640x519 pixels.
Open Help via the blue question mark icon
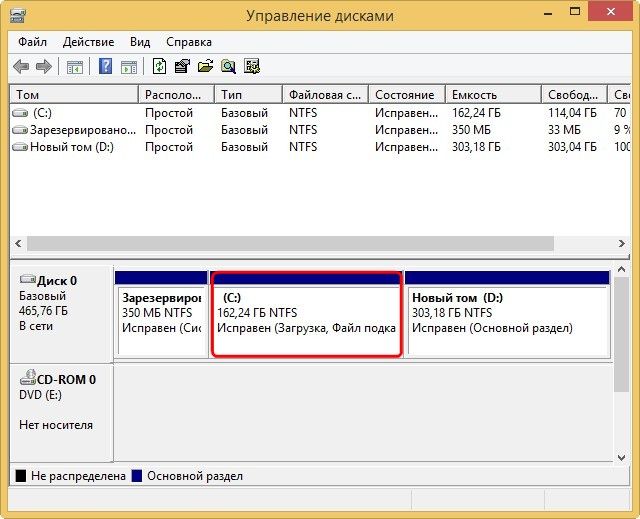(106, 66)
